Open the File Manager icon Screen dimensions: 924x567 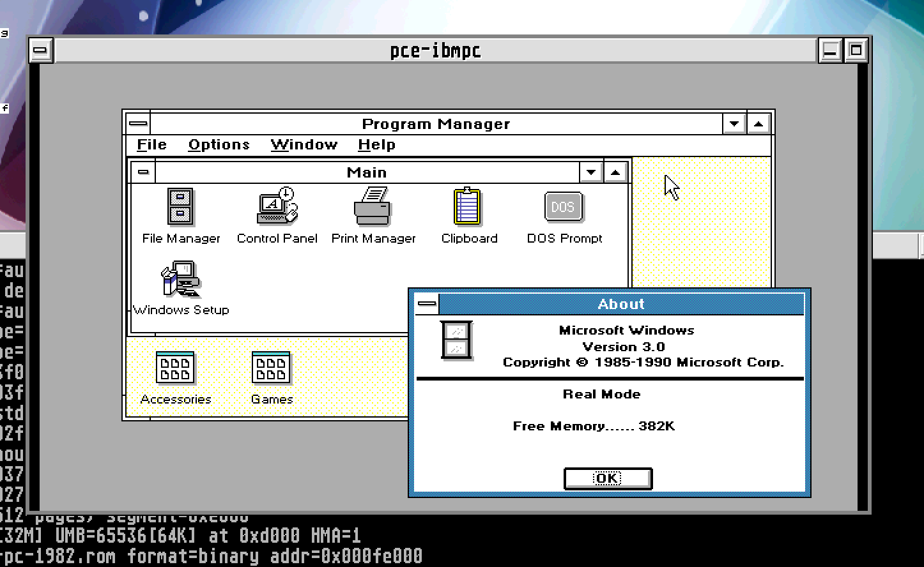point(181,207)
